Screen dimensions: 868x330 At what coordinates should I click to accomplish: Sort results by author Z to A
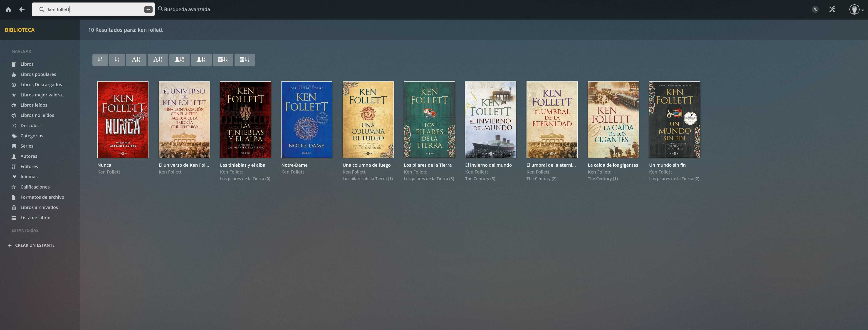pos(201,60)
